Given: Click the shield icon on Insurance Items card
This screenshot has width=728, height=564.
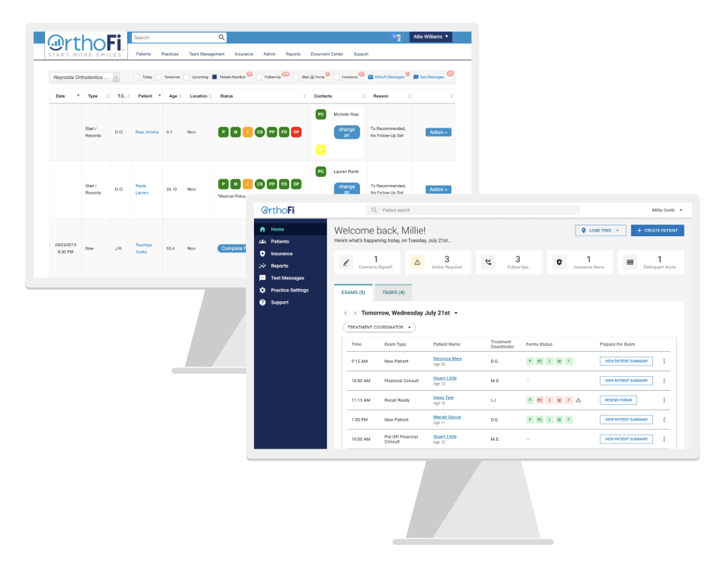Looking at the screenshot, I should coord(559,262).
